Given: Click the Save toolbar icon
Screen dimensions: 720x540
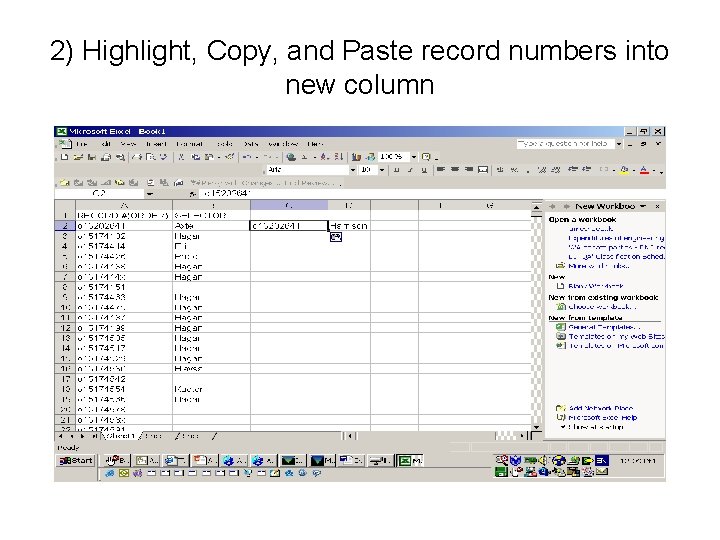Looking at the screenshot, I should pos(92,157).
